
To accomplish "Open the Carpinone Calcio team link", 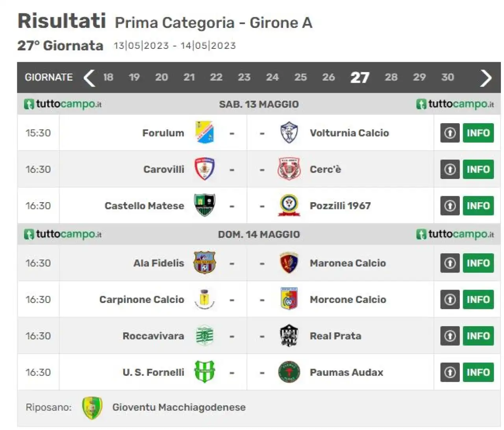I will (x=142, y=299).
